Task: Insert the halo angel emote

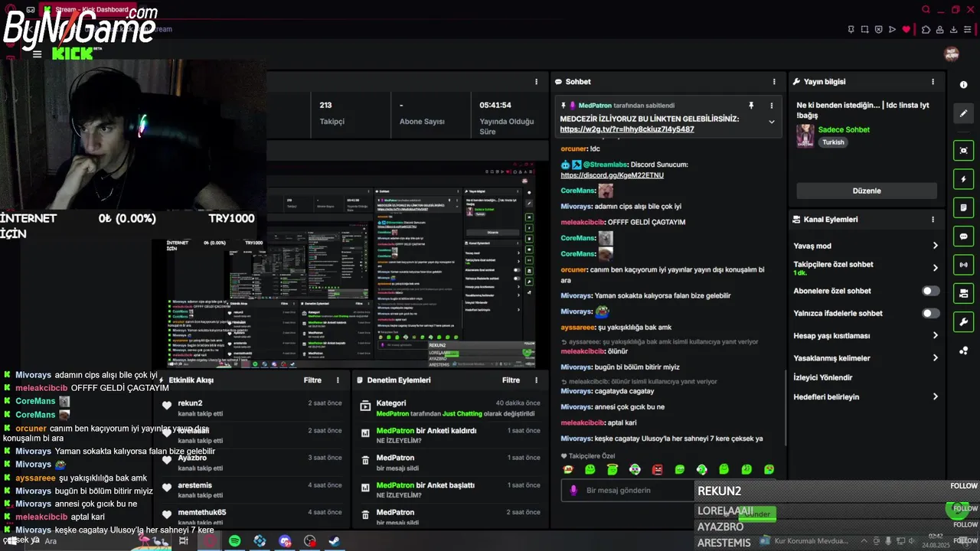Action: pos(612,469)
